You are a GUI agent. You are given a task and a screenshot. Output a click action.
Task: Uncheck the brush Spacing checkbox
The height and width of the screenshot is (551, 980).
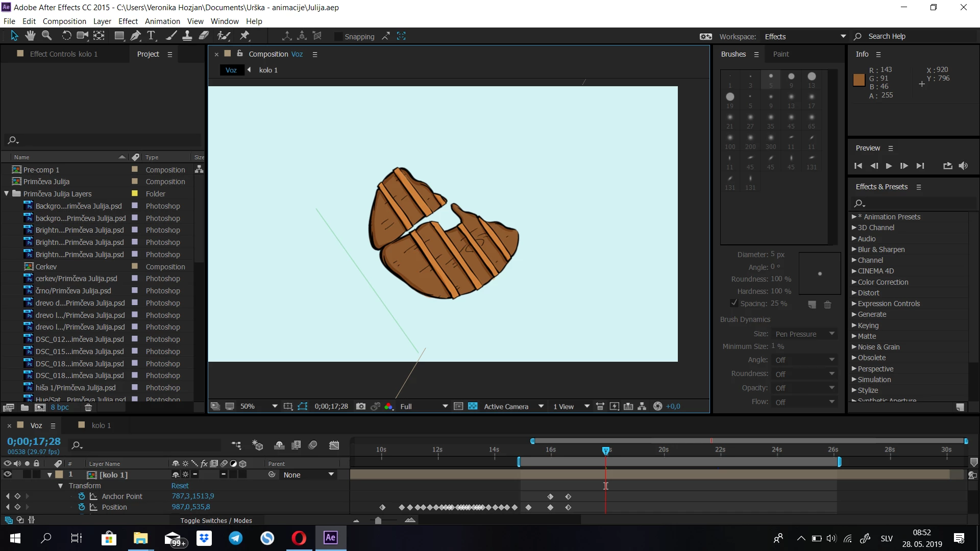(734, 303)
